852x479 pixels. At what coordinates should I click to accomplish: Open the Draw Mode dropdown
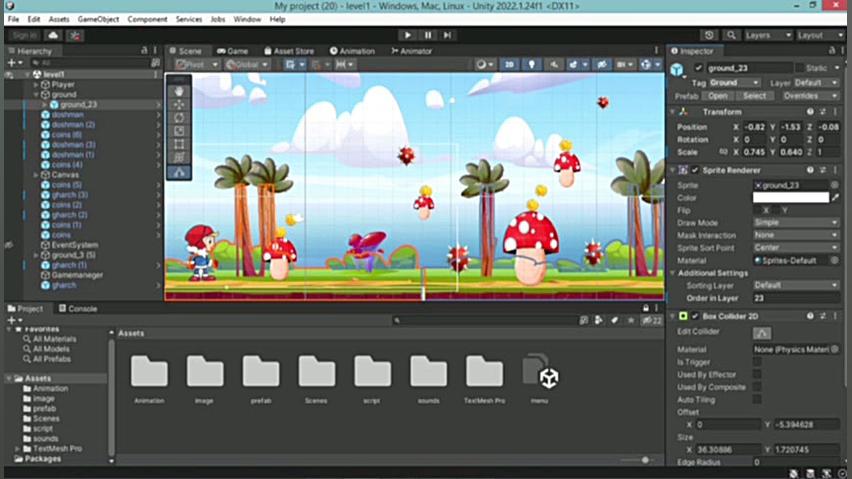click(x=796, y=223)
